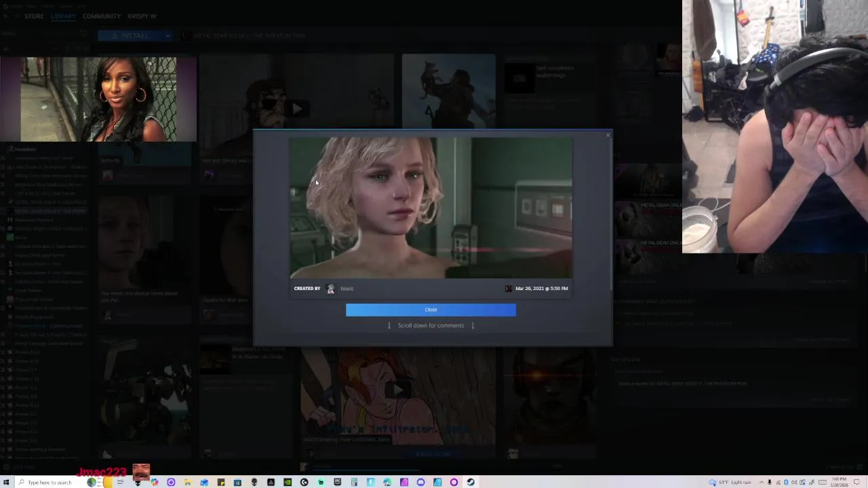
Task: Click the Steam icon on the taskbar
Action: coord(471,482)
